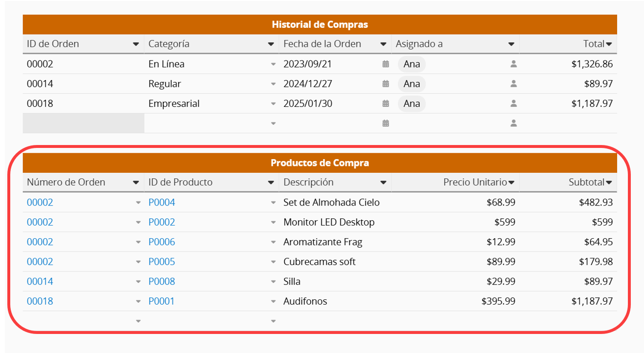Viewport: 644px width, 353px height.
Task: Click person icon in empty order row
Action: (x=513, y=124)
